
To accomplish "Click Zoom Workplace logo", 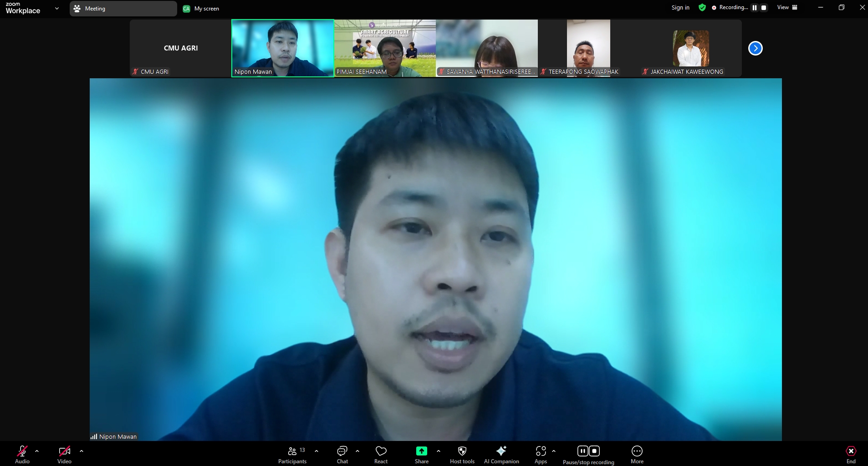I will (23, 8).
